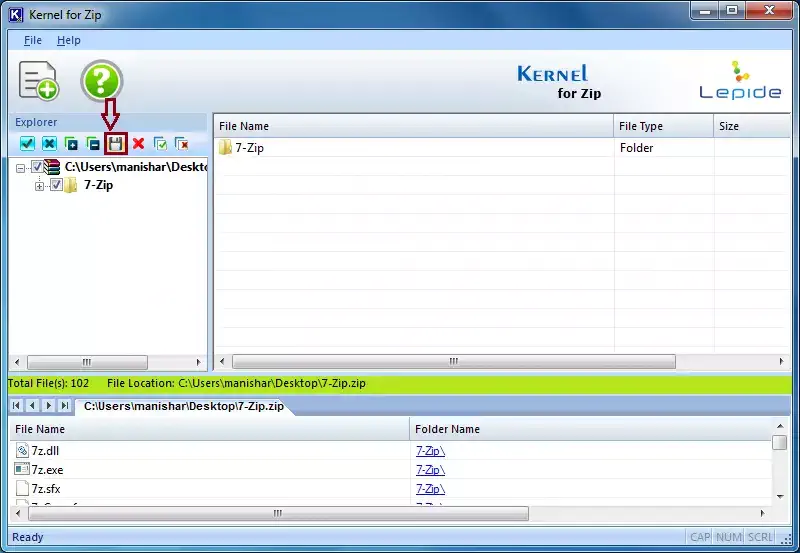The image size is (800, 553).
Task: Click the 7-Zip\ link for 7z.sfx
Action: [x=430, y=489]
